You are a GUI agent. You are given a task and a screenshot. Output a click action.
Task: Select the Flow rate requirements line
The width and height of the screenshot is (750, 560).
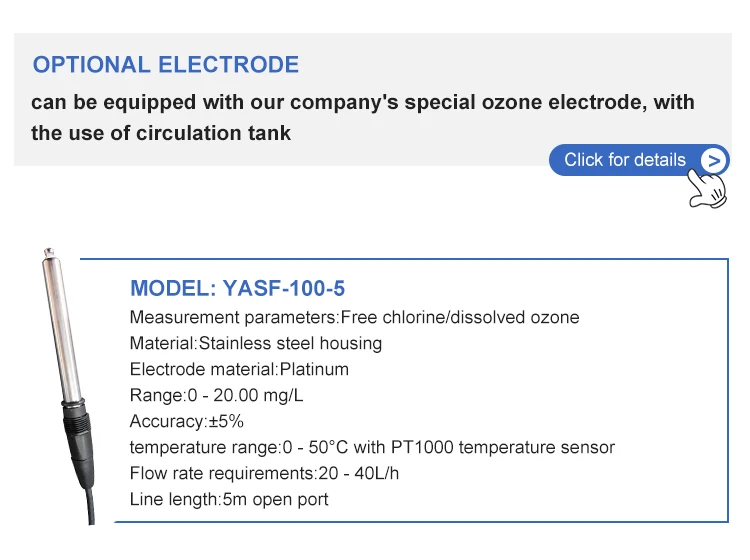coord(265,474)
